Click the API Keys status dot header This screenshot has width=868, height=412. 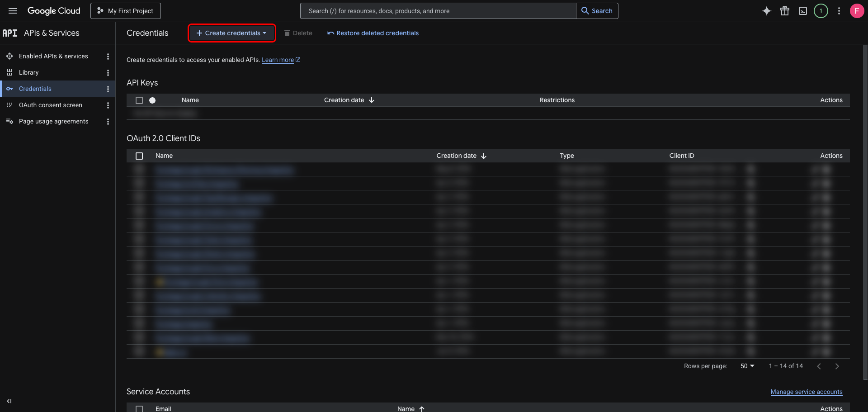click(152, 100)
